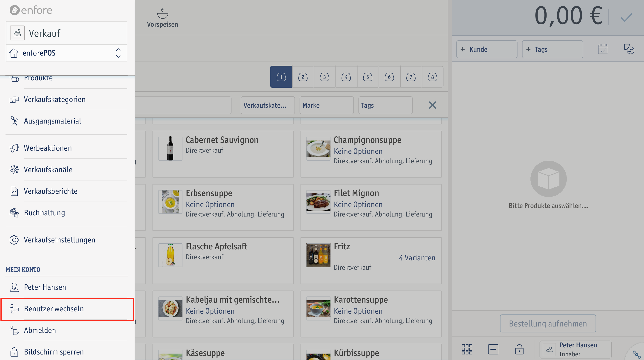The image size is (644, 360).
Task: Select the Cabernet Sauvignon product card
Action: click(223, 154)
